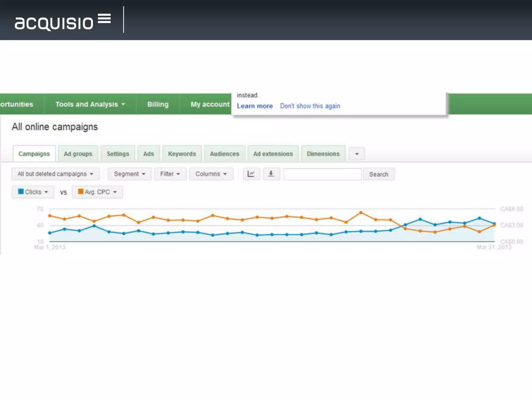Click the download report icon

[x=271, y=174]
